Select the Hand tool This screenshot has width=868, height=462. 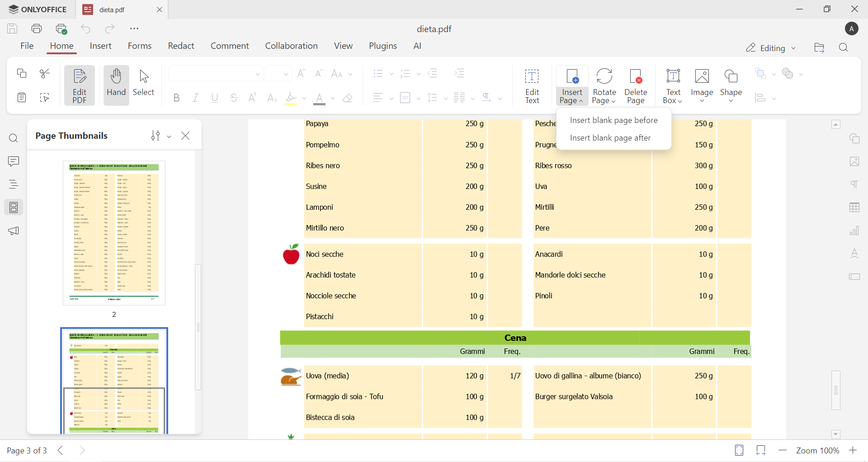[116, 84]
